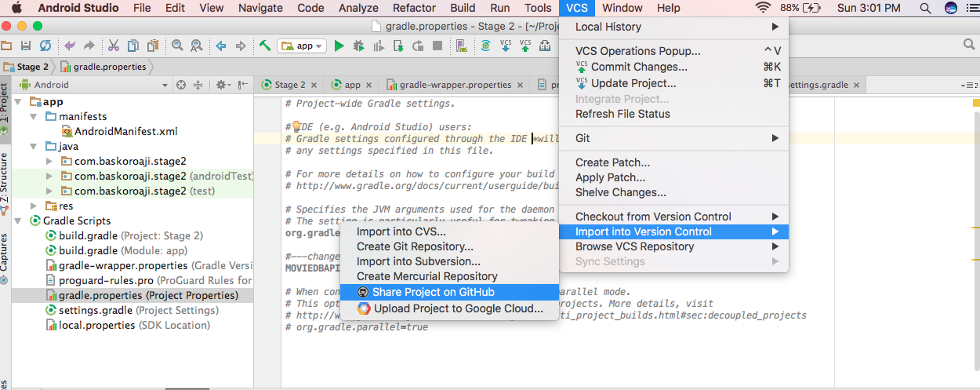Open Checkout from Version Control submenu
Viewport: 980px width, 390px height.
673,217
